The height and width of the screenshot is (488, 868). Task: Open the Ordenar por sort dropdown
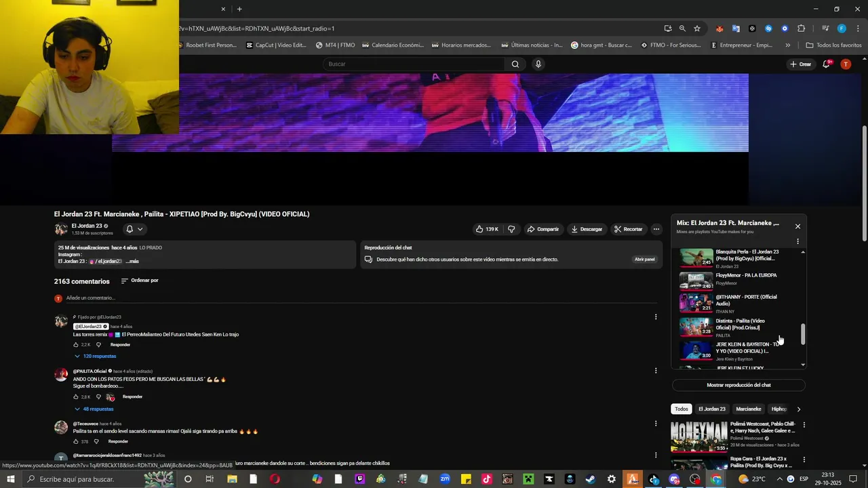(x=140, y=281)
